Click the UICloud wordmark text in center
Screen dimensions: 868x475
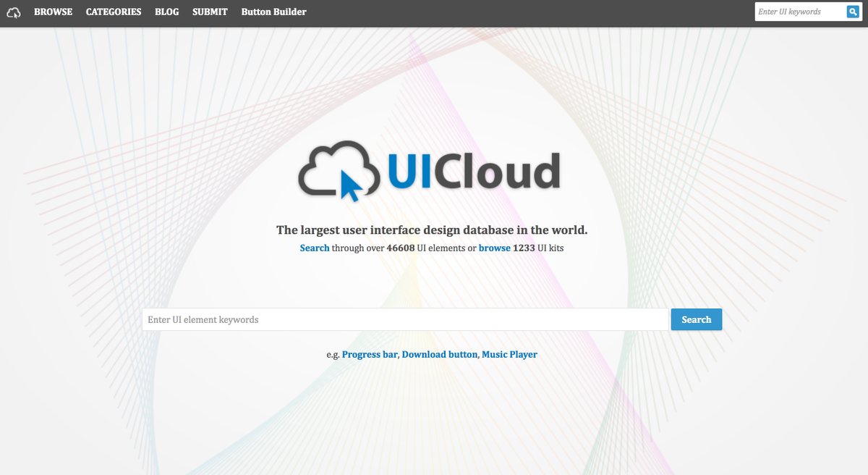click(x=474, y=172)
